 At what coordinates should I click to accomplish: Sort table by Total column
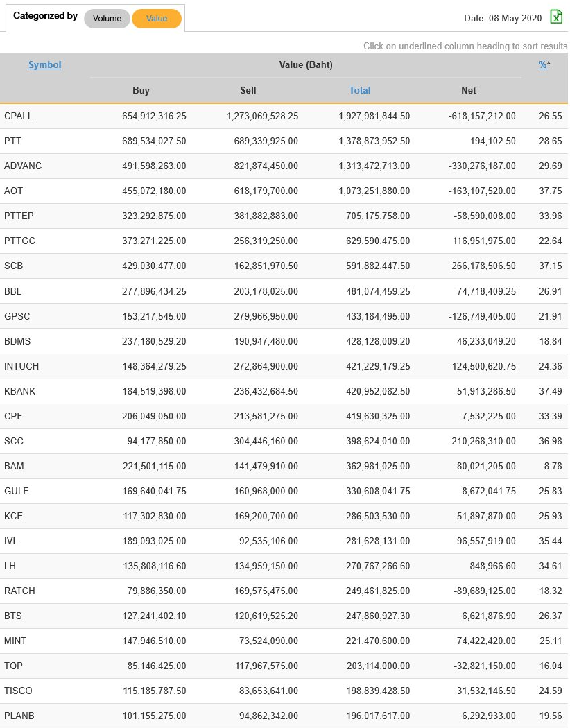coord(360,90)
